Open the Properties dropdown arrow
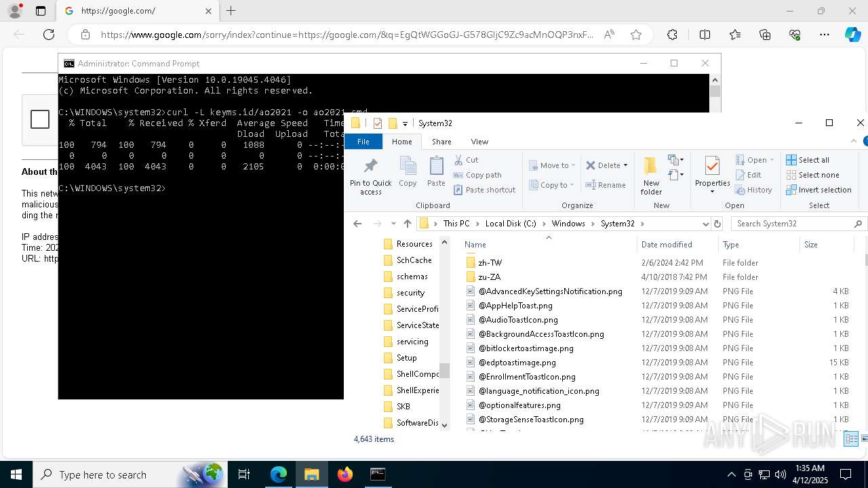The image size is (868, 488). 712,192
